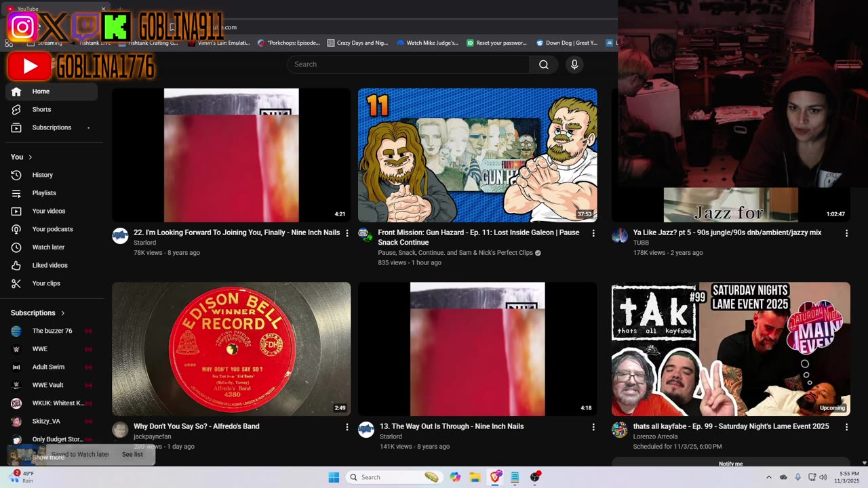Image resolution: width=868 pixels, height=488 pixels.
Task: Open Ya Like Jazz? pt 5 title
Action: pos(727,232)
